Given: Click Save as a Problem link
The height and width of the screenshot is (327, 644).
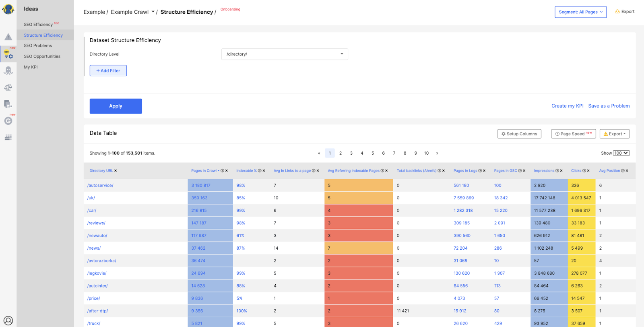Looking at the screenshot, I should 609,106.
